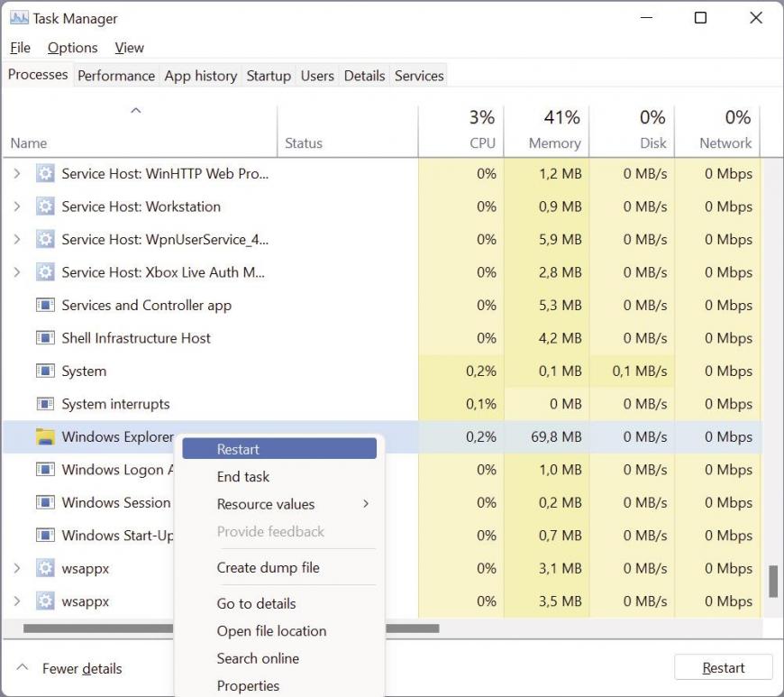
Task: Expand the wsappx group using 3,5 MB
Action: pyautogui.click(x=17, y=601)
